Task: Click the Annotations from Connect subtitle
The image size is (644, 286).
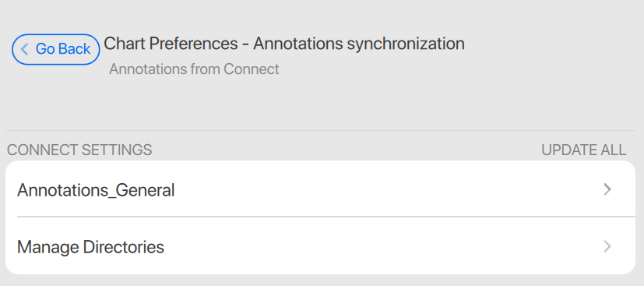Action: [x=194, y=69]
